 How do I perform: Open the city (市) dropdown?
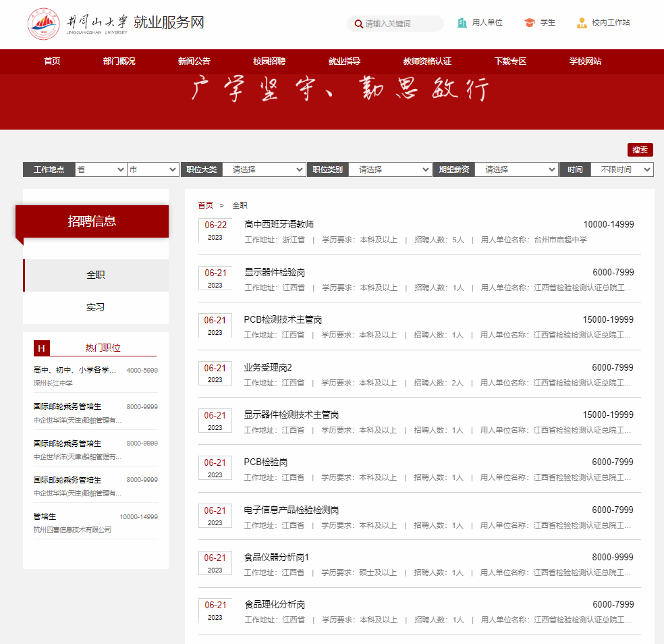153,169
